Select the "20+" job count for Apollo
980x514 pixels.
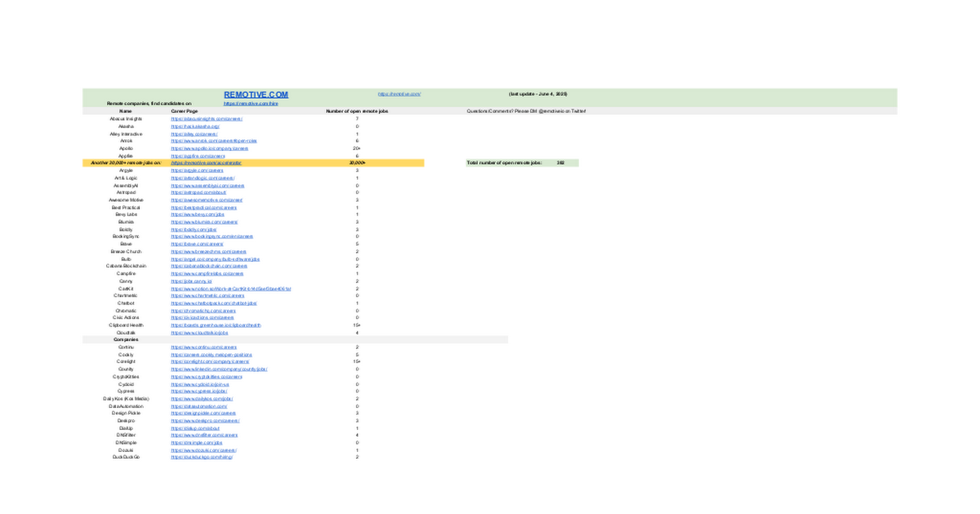[357, 148]
